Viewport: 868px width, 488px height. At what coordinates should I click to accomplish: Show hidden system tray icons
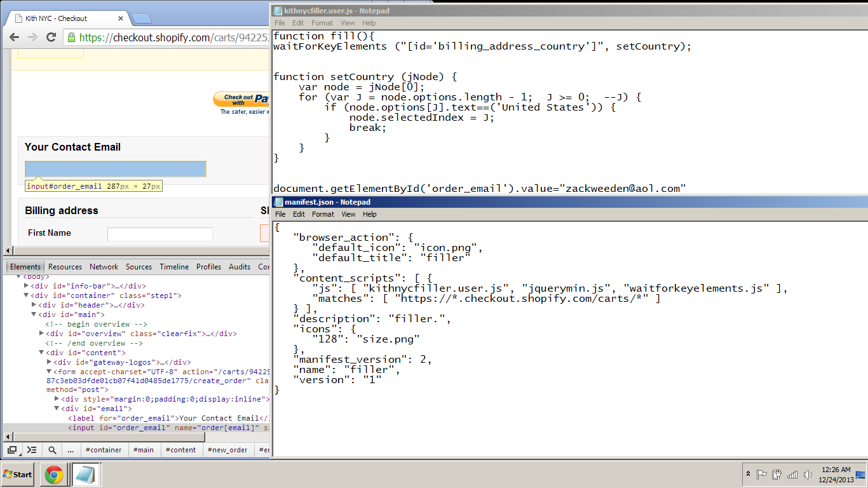[x=749, y=475]
